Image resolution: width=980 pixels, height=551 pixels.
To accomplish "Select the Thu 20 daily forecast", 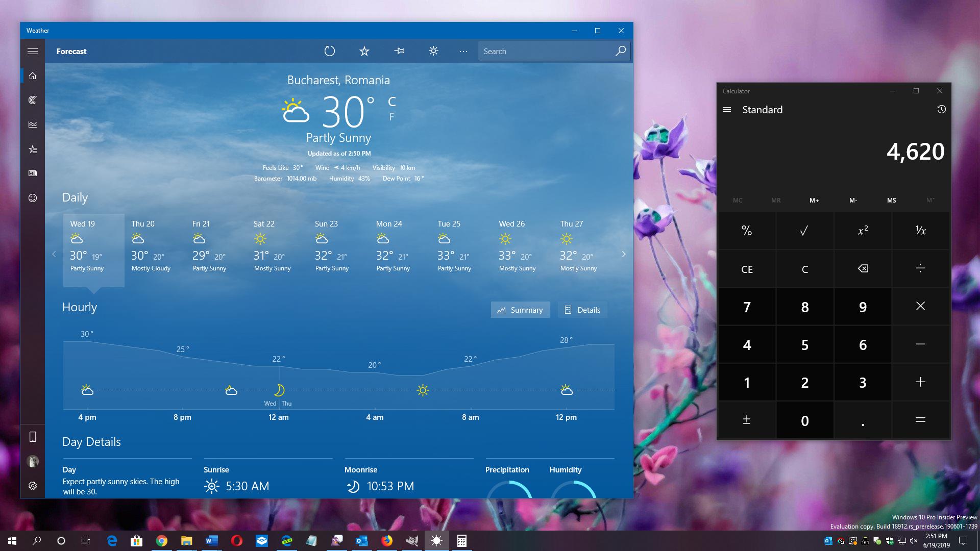I will pyautogui.click(x=155, y=250).
